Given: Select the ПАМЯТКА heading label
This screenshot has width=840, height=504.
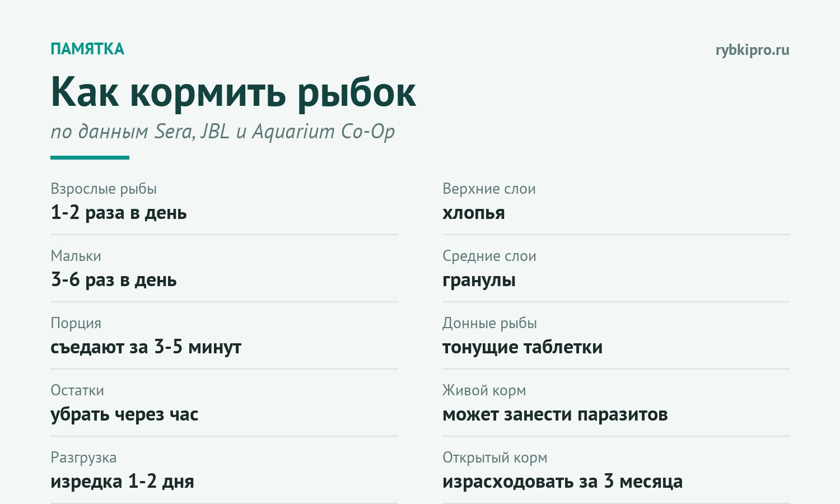Looking at the screenshot, I should click(x=87, y=49).
